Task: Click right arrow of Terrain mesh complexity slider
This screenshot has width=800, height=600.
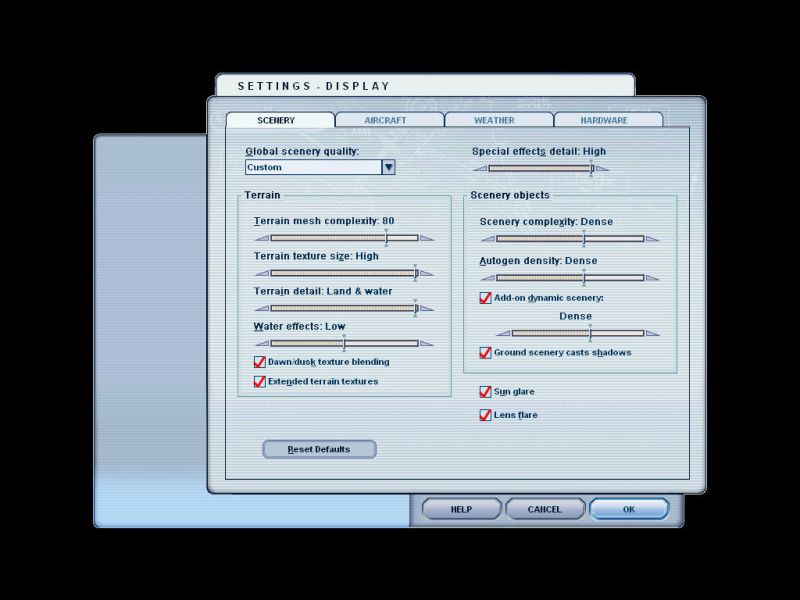Action: tap(426, 239)
